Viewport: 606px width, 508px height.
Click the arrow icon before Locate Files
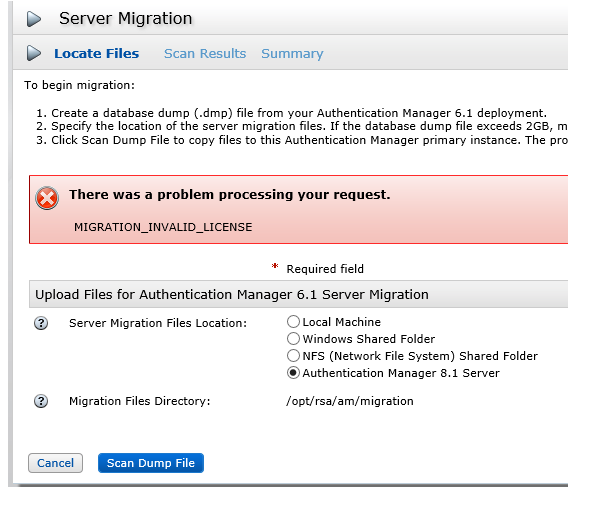coord(35,54)
